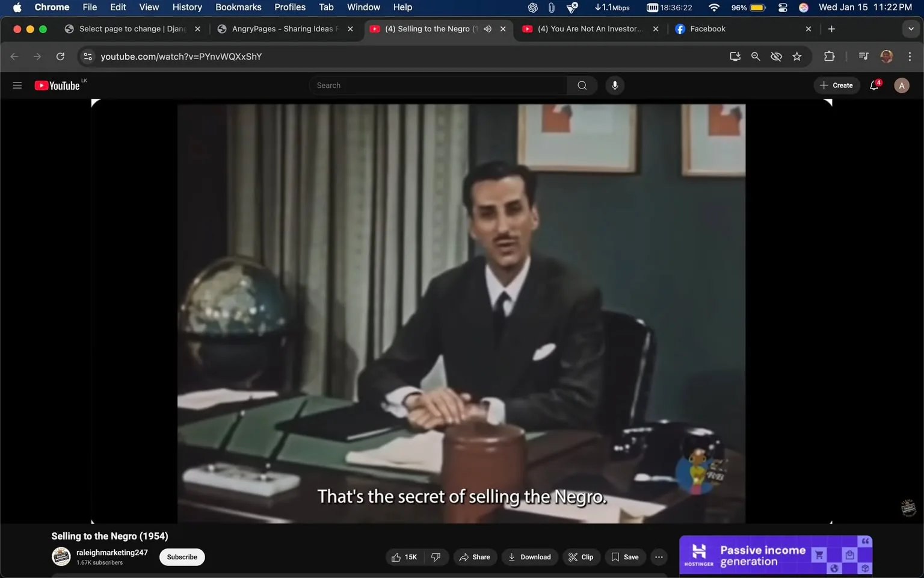This screenshot has height=578, width=924.
Task: Toggle the hidden-eye privacy icon in address bar
Action: [776, 56]
